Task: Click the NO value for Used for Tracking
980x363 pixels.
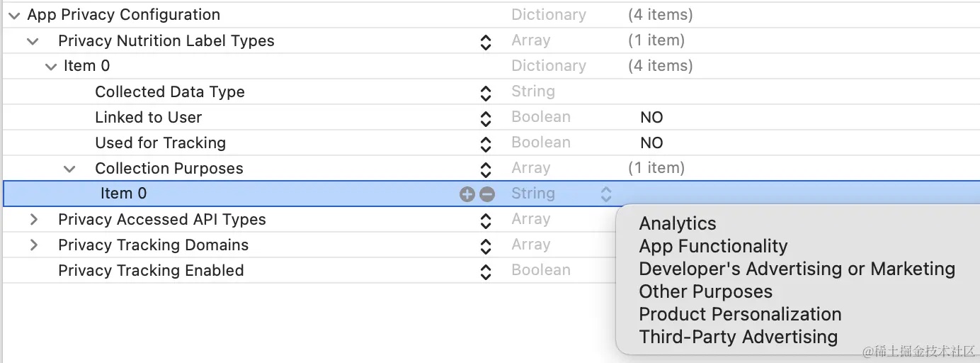Action: pyautogui.click(x=651, y=143)
